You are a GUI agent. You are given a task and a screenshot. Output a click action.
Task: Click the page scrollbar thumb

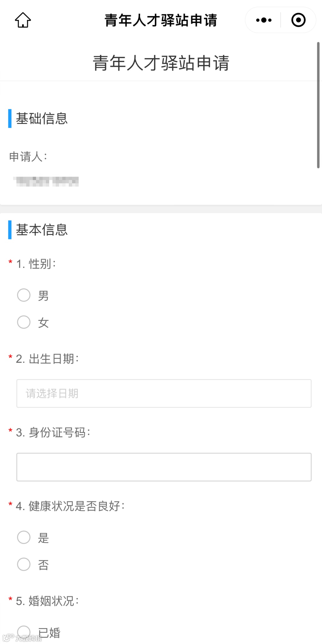pos(318,105)
